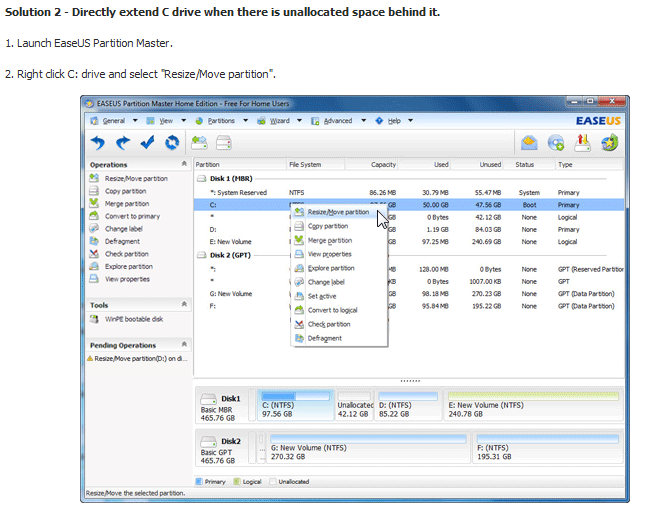
Task: Click the Redo arrow toolbar icon
Action: [123, 143]
